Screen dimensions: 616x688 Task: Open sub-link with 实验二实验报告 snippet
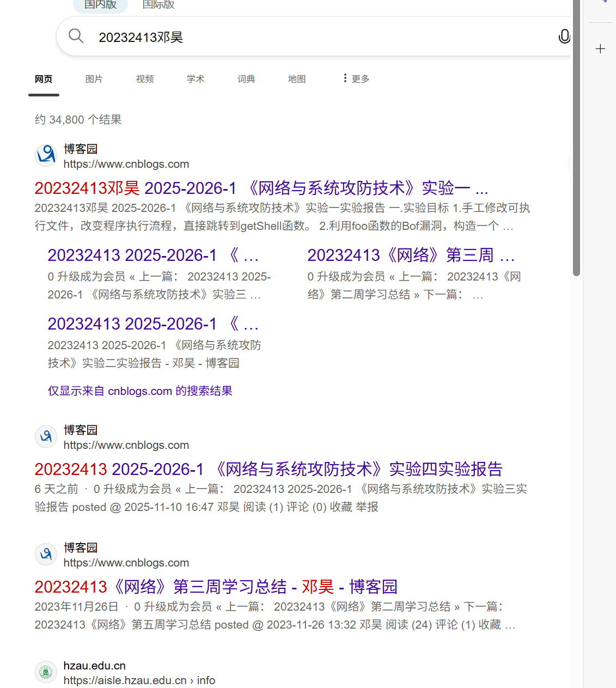[x=153, y=324]
